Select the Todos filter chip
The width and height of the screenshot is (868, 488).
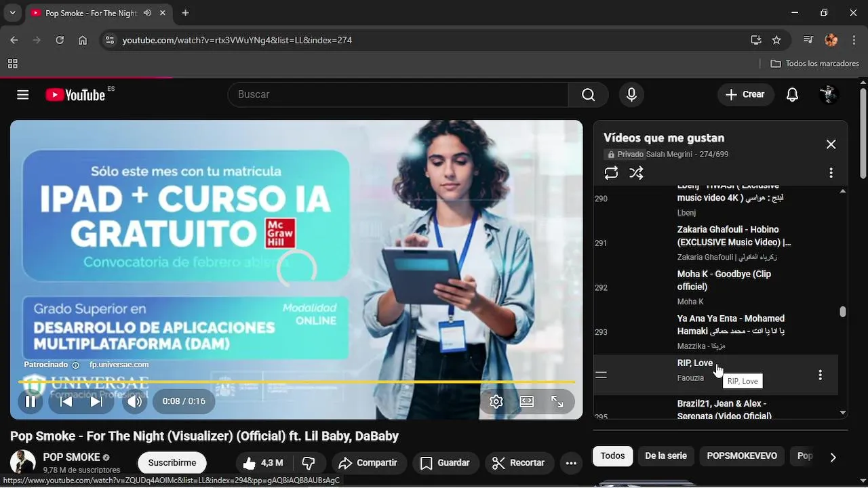pyautogui.click(x=612, y=456)
